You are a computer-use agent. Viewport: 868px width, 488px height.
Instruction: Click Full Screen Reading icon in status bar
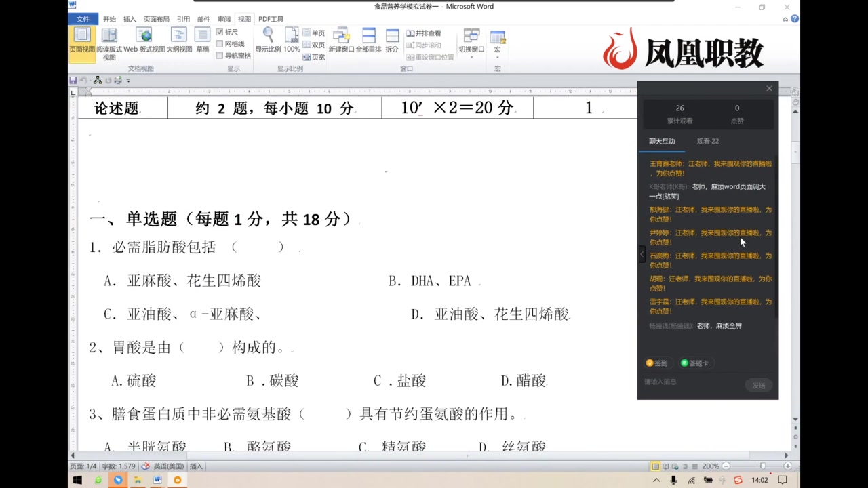tap(665, 466)
